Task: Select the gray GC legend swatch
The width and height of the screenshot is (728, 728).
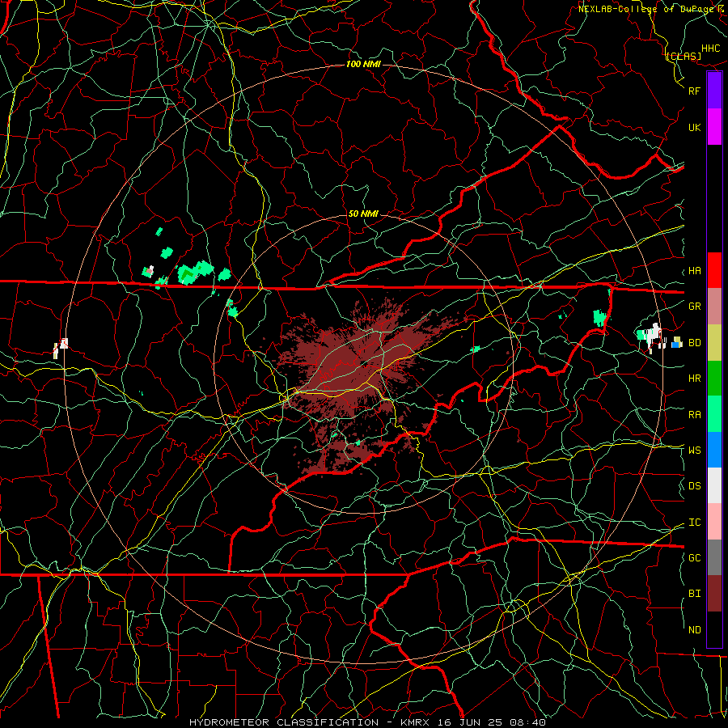Action: (714, 557)
